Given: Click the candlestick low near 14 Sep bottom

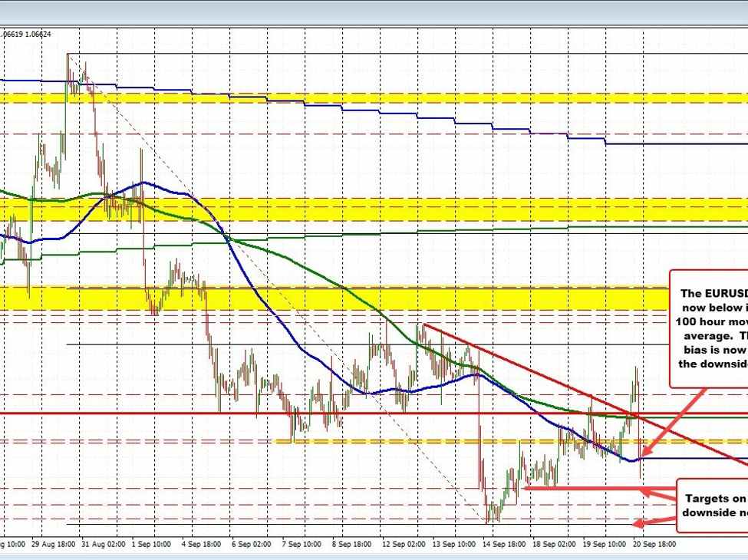Looking at the screenshot, I should point(488,520).
